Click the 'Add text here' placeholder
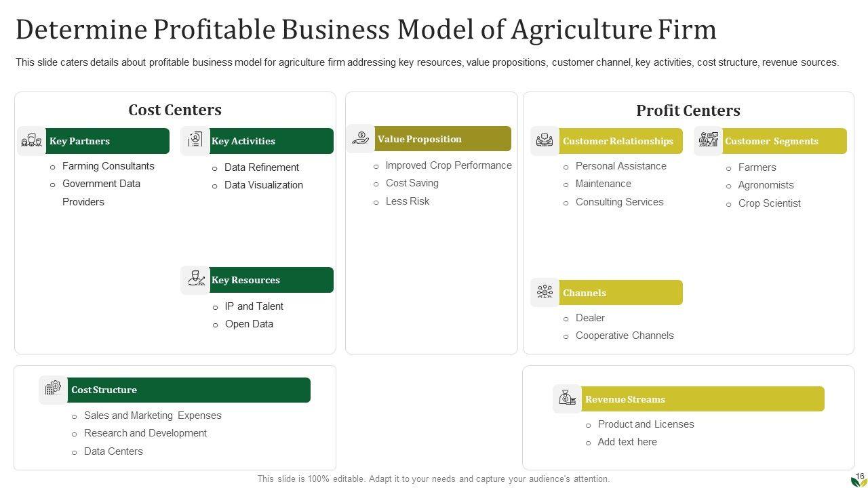 627,442
